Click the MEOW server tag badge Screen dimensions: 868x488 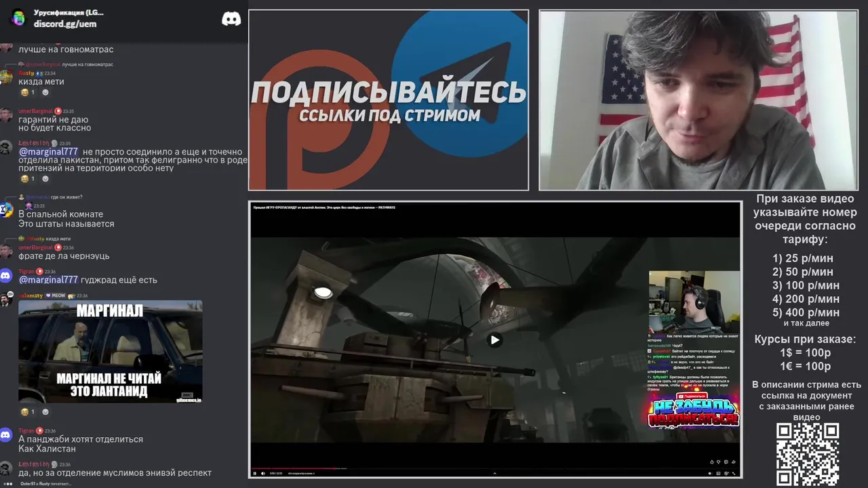56,296
